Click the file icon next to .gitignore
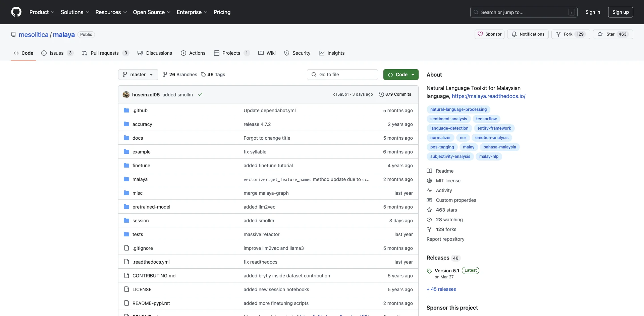This screenshot has height=316, width=644. 126,248
